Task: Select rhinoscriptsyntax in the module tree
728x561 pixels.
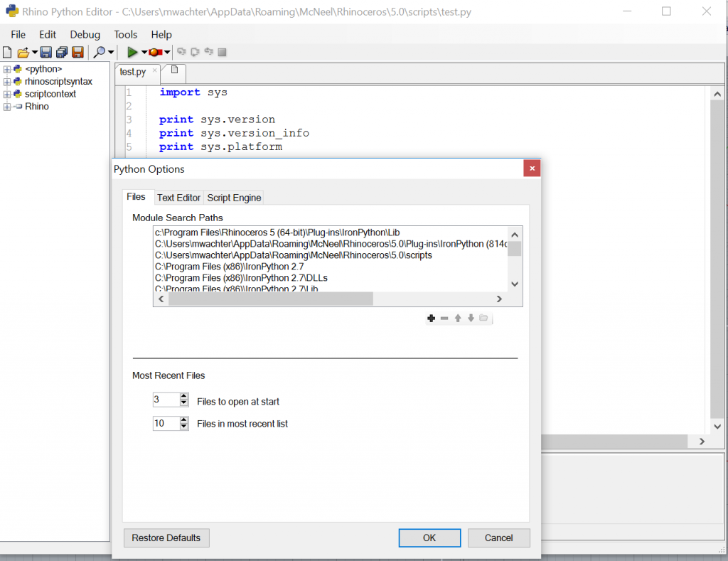Action: coord(58,82)
